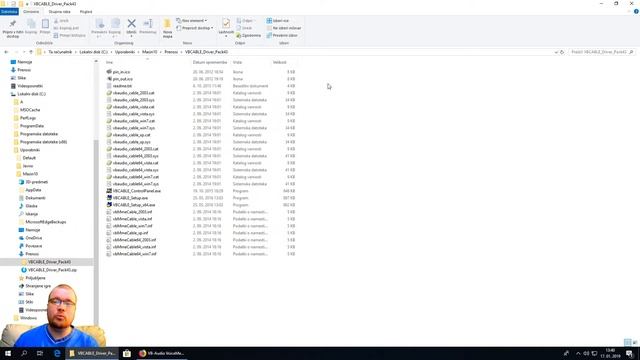Click the Prilepi clipboard icon

(x=45, y=24)
